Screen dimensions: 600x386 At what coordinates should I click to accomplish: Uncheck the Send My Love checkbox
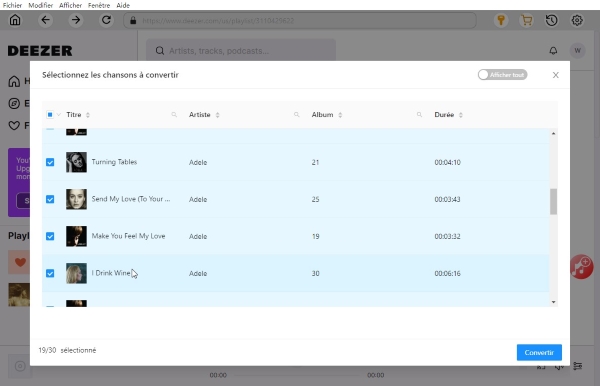click(50, 199)
